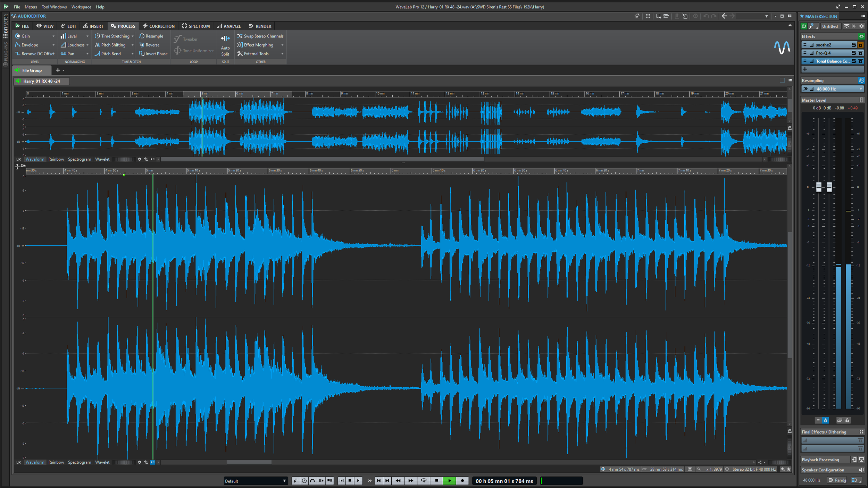Open the Tool Windows menu
Screen dimensions: 868x488
(54, 7)
